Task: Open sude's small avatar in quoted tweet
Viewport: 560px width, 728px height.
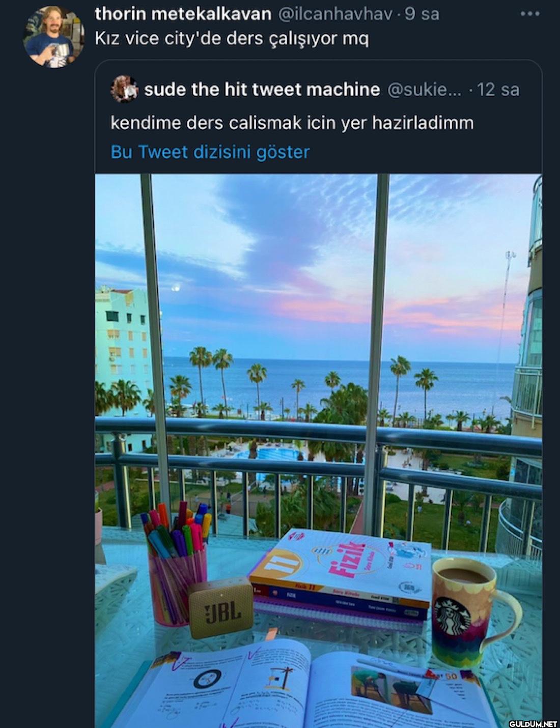Action: coord(124,89)
